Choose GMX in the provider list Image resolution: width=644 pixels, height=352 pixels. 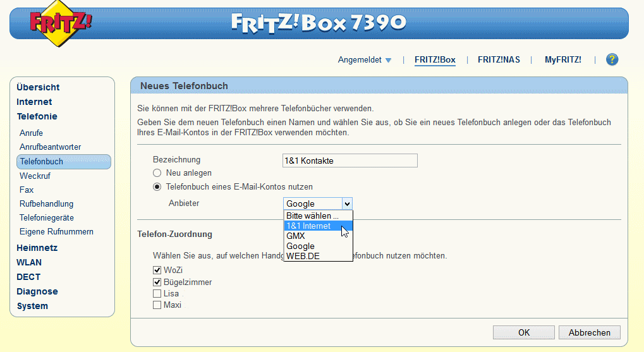[x=296, y=236]
